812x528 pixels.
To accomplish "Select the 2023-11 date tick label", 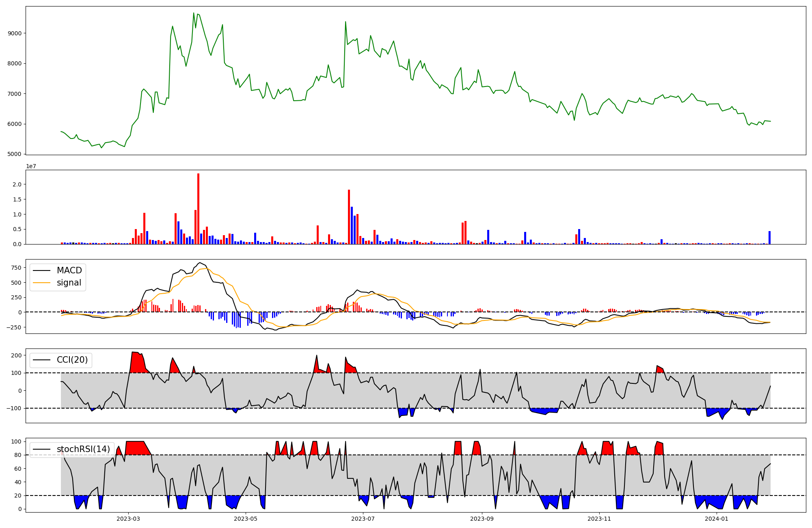I will (x=599, y=519).
